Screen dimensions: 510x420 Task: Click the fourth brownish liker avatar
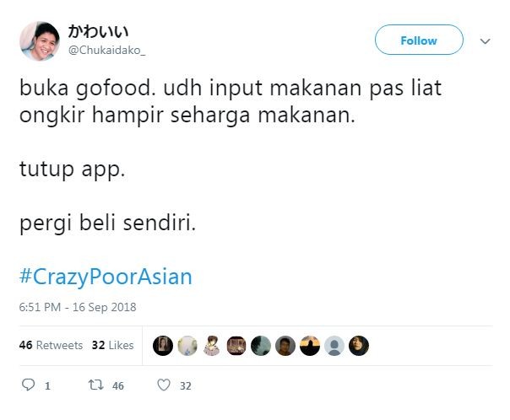coord(236,346)
